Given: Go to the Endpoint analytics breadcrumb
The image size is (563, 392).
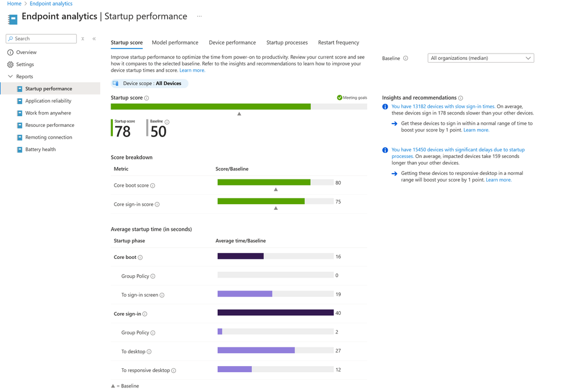Looking at the screenshot, I should coord(51,3).
